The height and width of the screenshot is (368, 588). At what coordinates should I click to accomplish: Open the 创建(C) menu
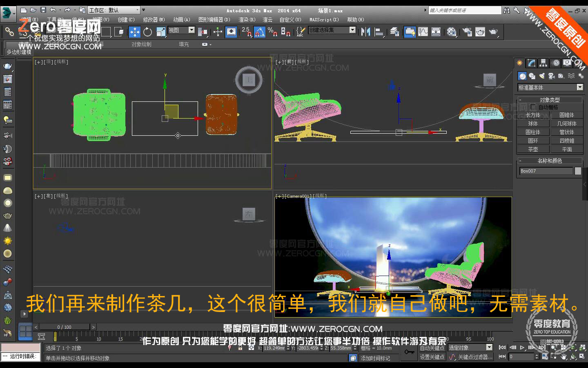coord(126,20)
